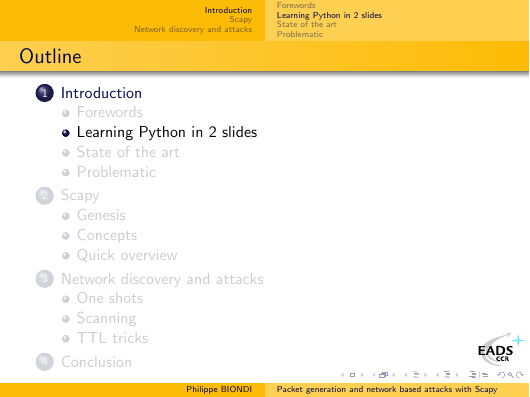Click the go forward curved arrow icon
This screenshot has width=530, height=397.
coord(520,375)
